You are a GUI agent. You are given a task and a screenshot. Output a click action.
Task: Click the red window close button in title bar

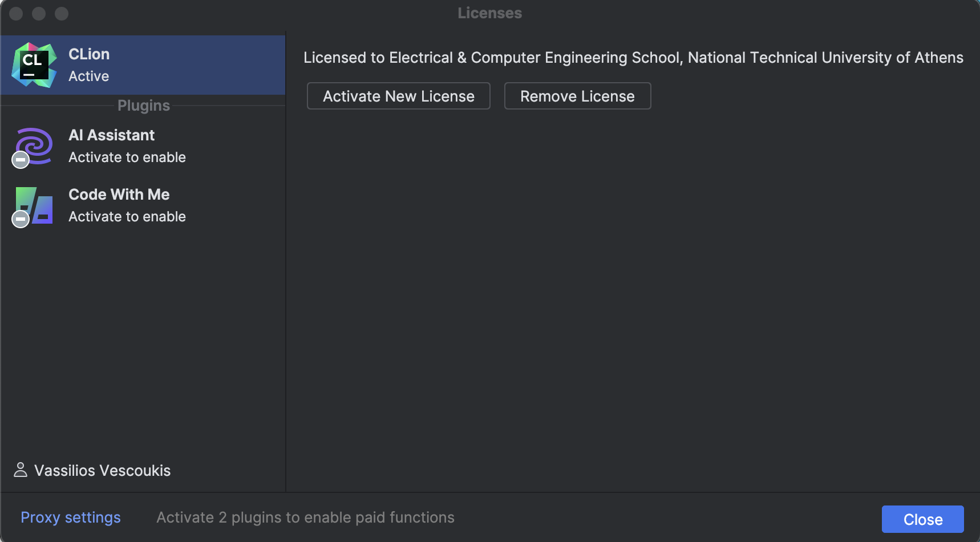[16, 13]
